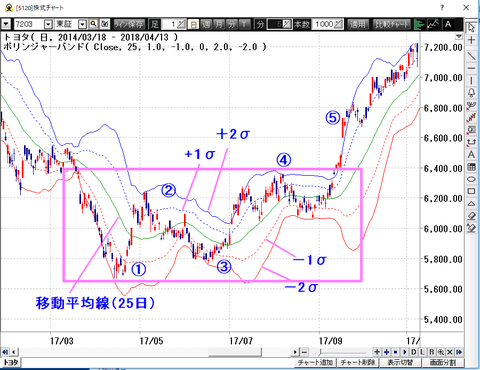This screenshot has height=370, width=480.
Task: Click the black plus zoom-in button
Action: [377, 352]
